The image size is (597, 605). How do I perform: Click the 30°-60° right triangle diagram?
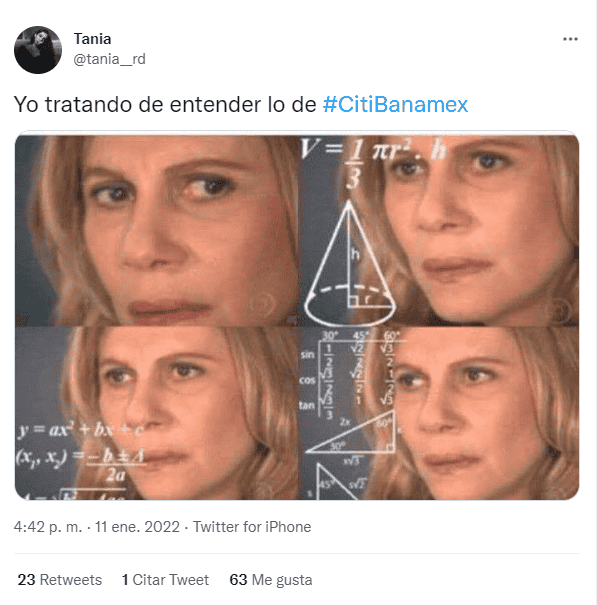(351, 434)
